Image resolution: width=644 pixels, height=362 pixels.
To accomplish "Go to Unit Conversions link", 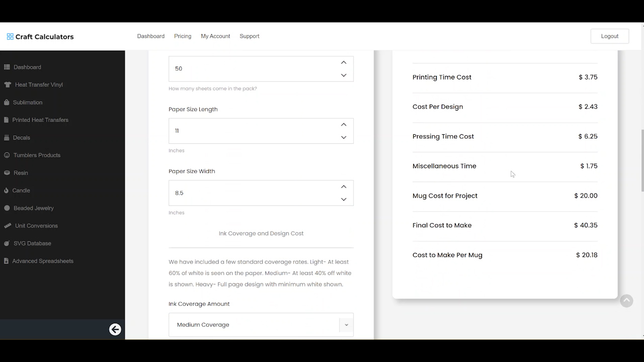I will pyautogui.click(x=36, y=226).
